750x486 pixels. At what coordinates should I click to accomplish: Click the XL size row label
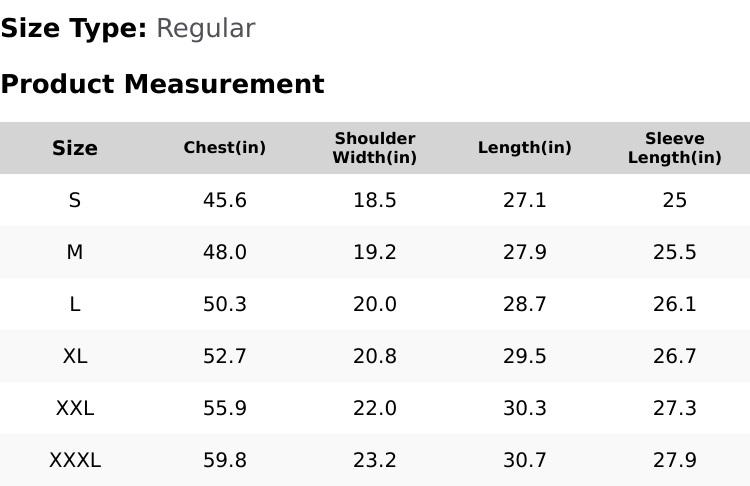pyautogui.click(x=75, y=356)
